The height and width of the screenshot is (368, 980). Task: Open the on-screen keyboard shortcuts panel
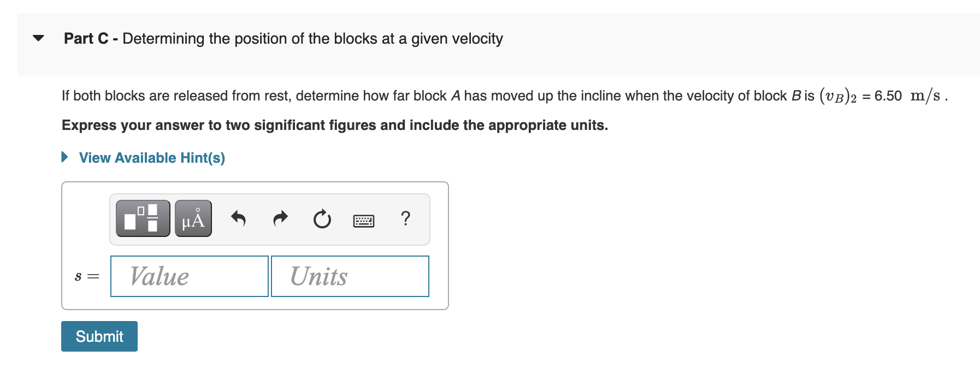pos(363,220)
